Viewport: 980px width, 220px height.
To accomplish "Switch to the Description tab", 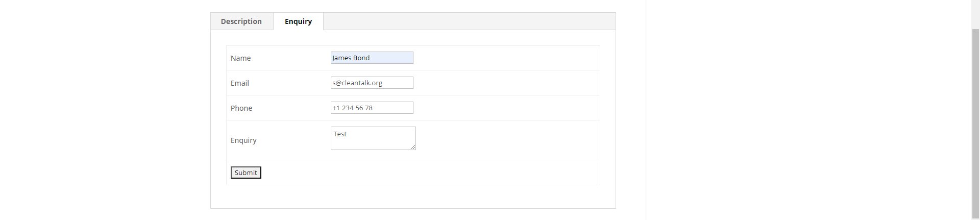I will tap(241, 21).
